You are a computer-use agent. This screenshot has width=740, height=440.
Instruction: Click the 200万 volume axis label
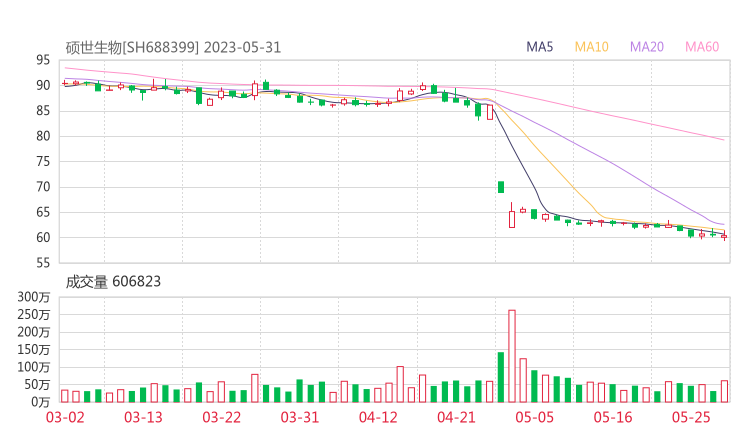coord(34,332)
